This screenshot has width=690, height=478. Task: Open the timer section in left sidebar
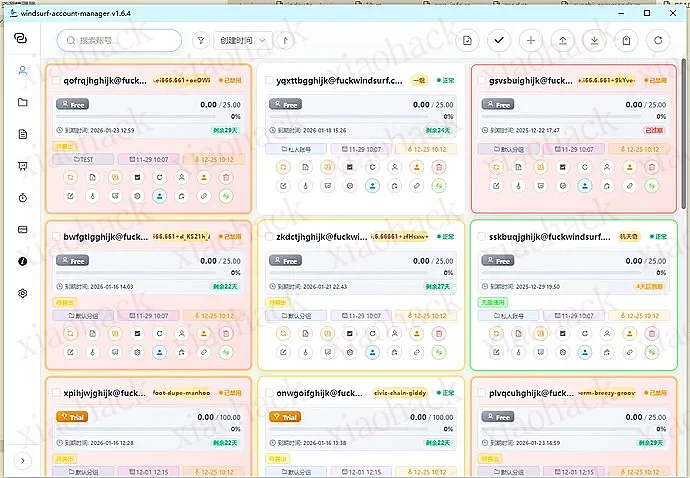(x=22, y=198)
